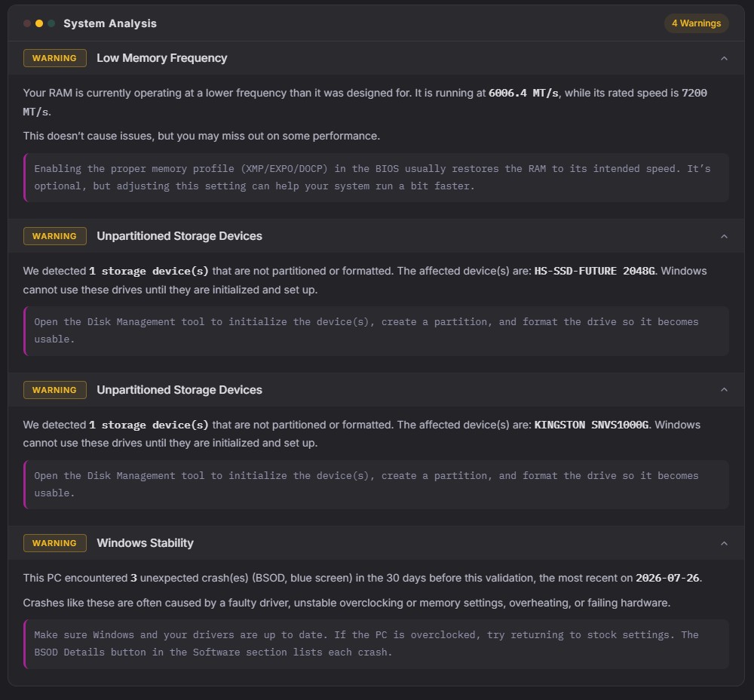Click the 2026-07-26 crash date

(667, 578)
